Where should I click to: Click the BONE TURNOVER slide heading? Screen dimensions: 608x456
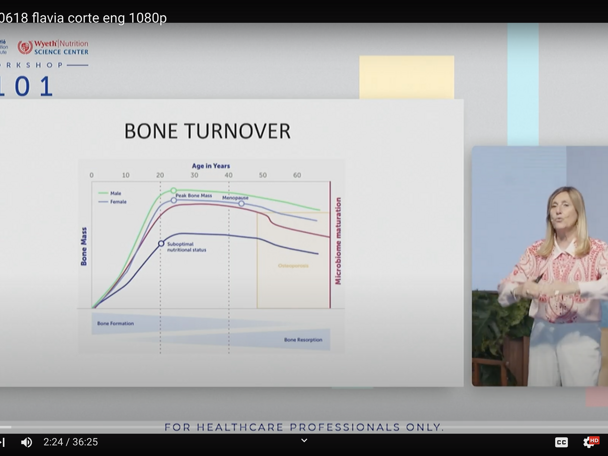(207, 131)
